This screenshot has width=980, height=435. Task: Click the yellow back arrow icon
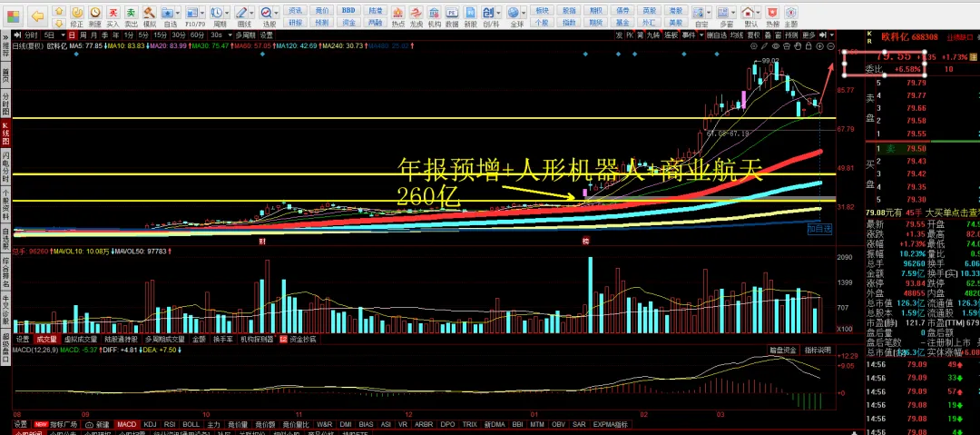(x=37, y=15)
